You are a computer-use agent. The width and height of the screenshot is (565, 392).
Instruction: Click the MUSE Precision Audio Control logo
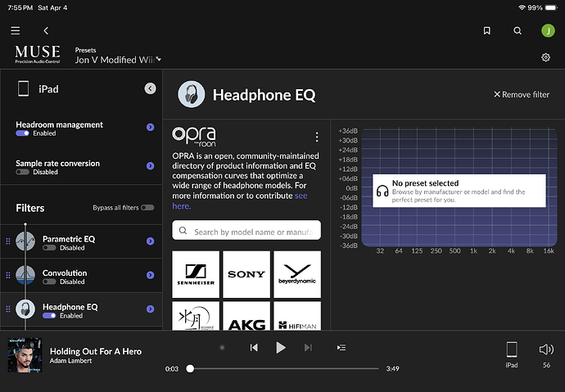[38, 54]
